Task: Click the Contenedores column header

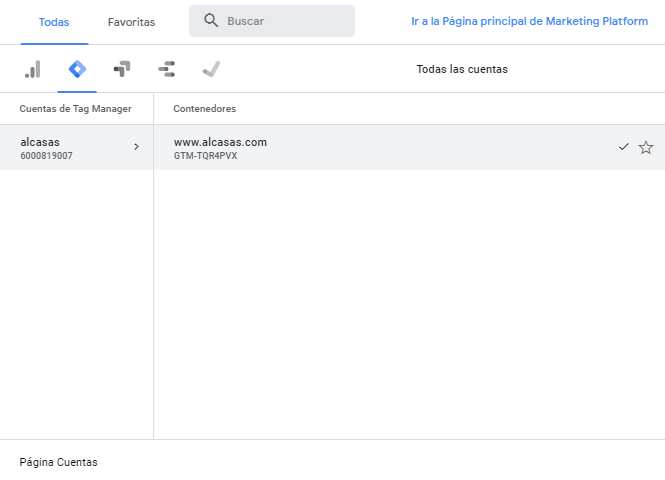Action: (204, 108)
